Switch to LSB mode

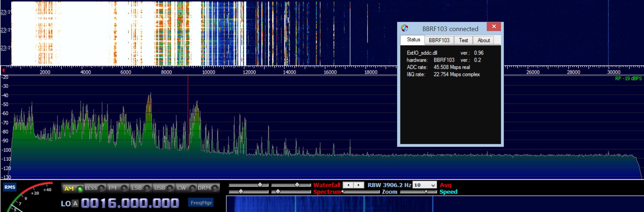point(141,188)
